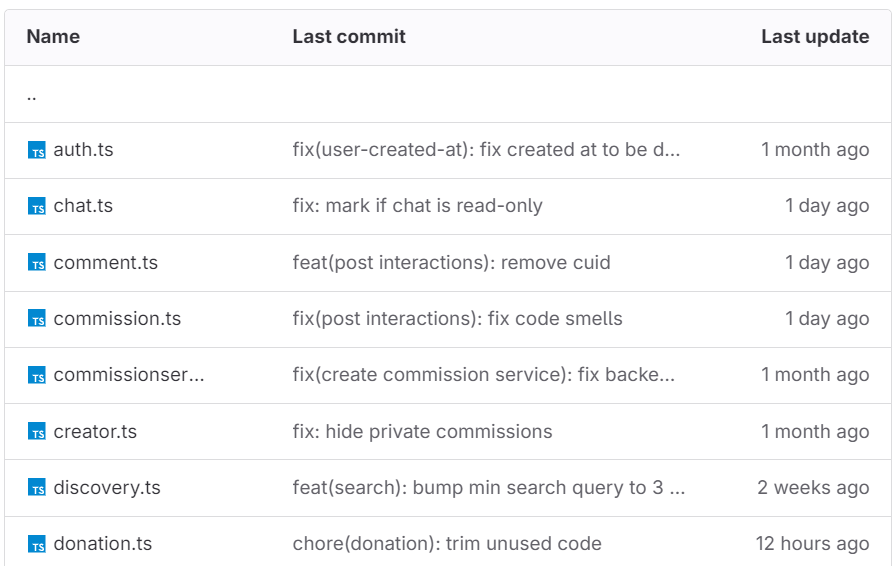The height and width of the screenshot is (566, 895).
Task: Open the discovery.ts file name
Action: point(106,488)
